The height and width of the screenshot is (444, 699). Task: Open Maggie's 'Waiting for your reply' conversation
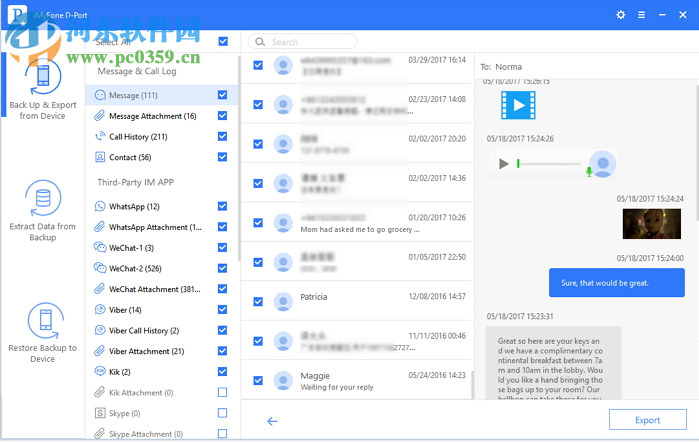click(357, 380)
